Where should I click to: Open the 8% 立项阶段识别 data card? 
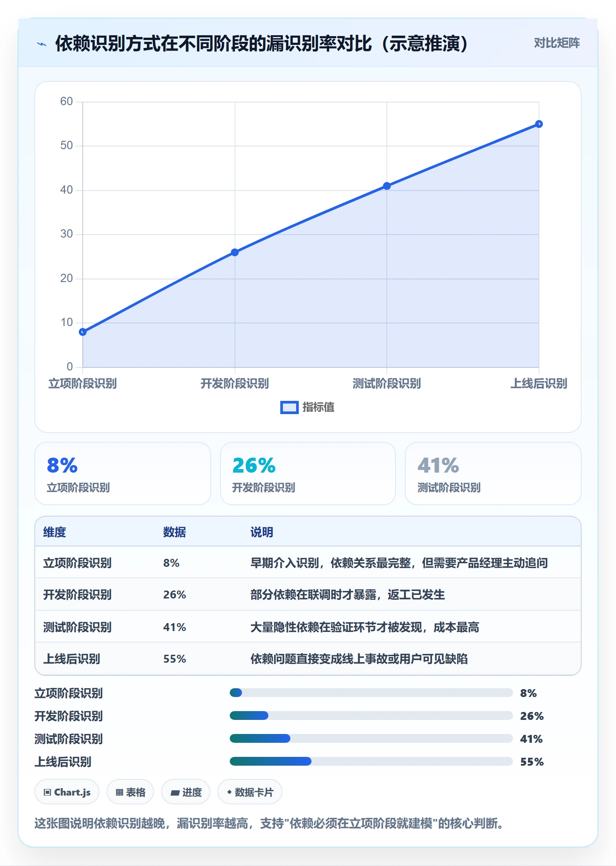[x=123, y=473]
